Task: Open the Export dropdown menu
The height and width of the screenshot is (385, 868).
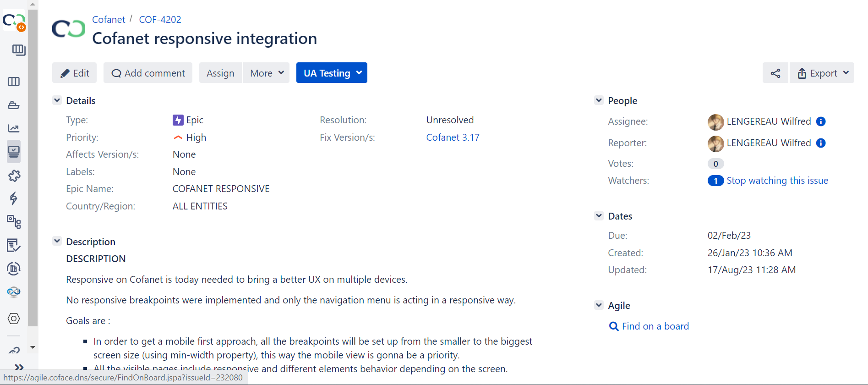Action: point(822,73)
